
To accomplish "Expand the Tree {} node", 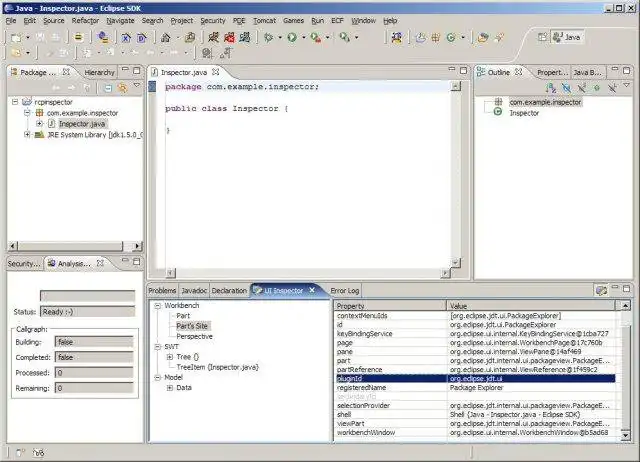I will coord(170,357).
